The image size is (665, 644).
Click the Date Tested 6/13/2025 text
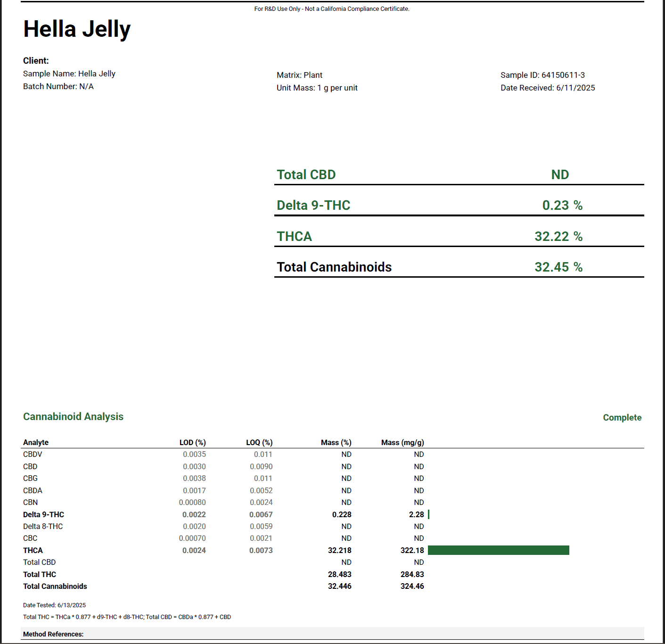[54, 605]
